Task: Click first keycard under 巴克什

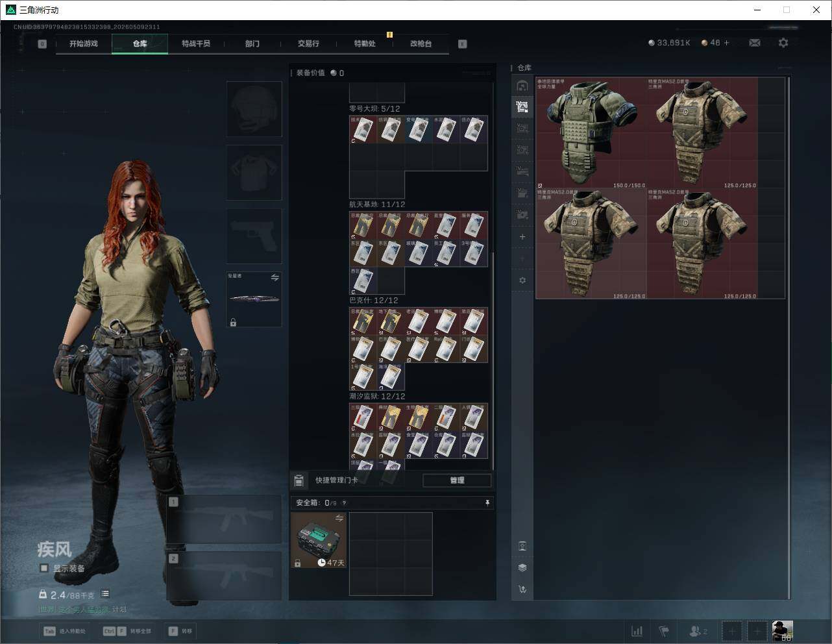Action: [363, 321]
